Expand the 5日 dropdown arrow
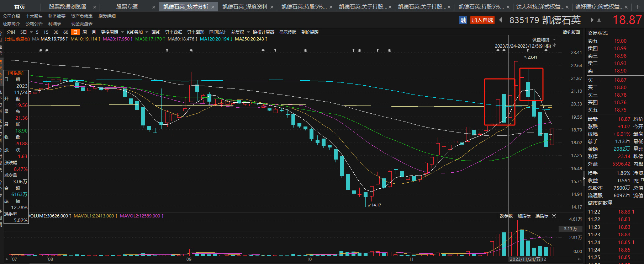The width and height of the screenshot is (644, 264). [x=31, y=32]
